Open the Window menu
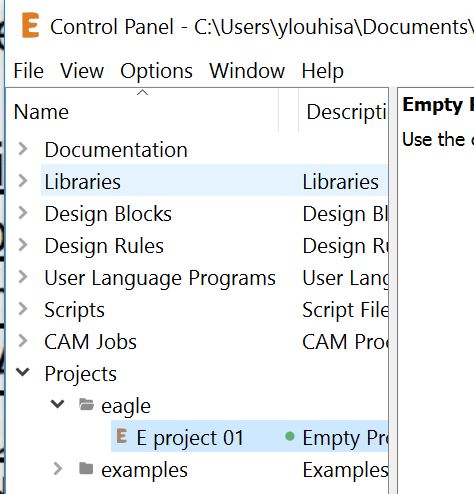474x494 pixels. 247,71
